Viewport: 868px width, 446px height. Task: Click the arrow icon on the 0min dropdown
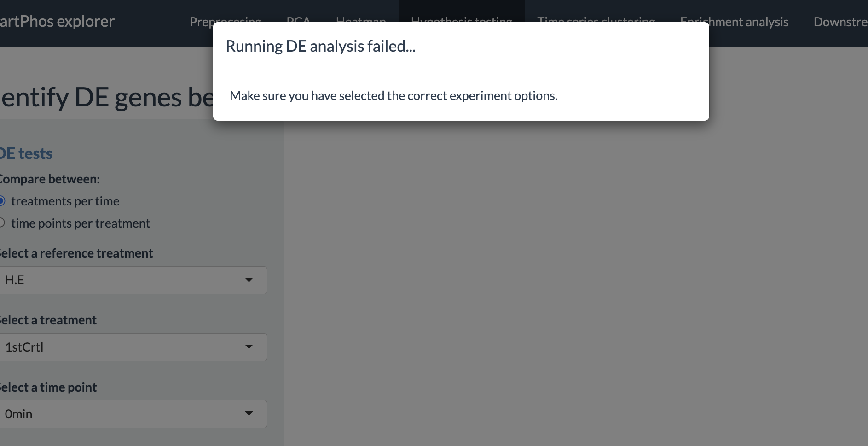pos(249,413)
